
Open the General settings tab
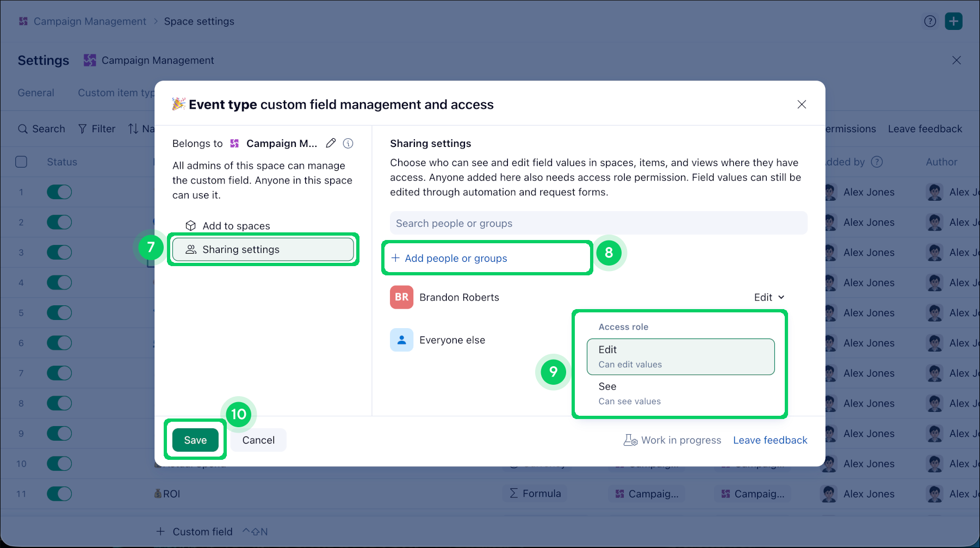[36, 93]
